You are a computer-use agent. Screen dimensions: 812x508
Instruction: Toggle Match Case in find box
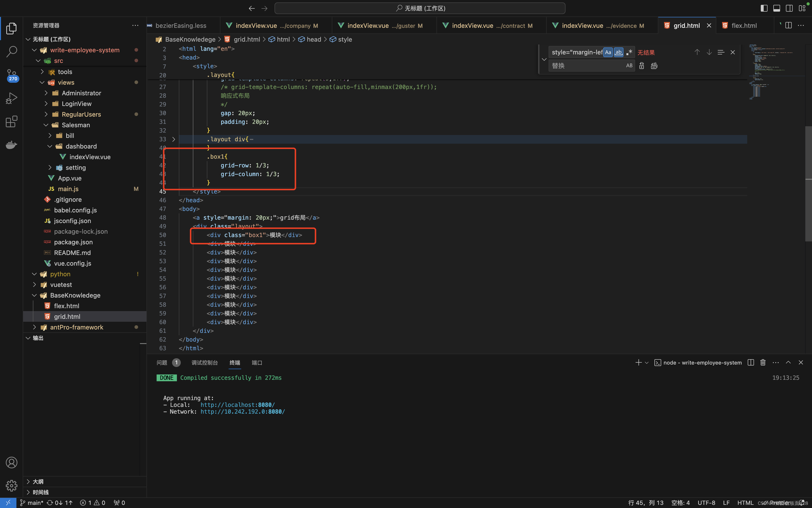pos(608,52)
